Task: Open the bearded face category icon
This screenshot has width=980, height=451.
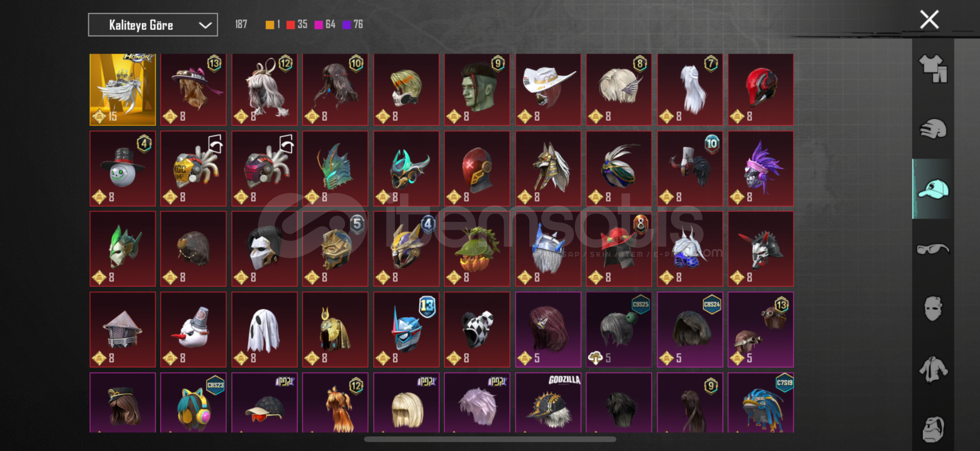Action: 933,429
